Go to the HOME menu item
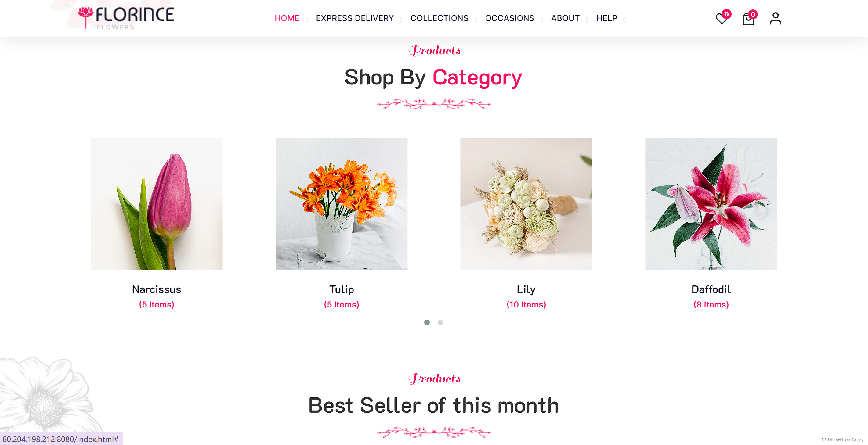 (x=287, y=18)
